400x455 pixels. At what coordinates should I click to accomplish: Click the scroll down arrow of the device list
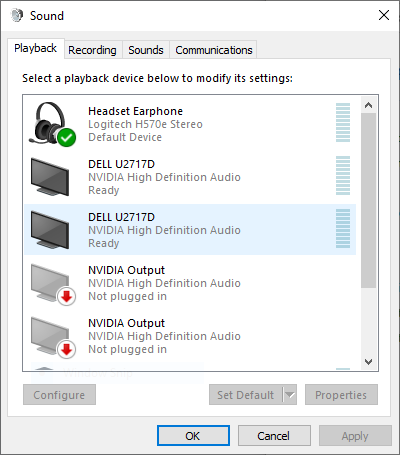coord(368,362)
